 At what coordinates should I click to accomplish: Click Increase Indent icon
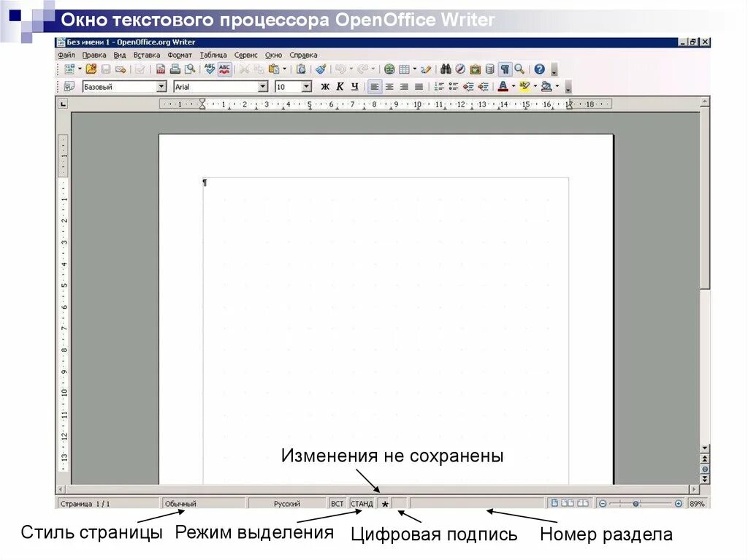click(x=484, y=86)
